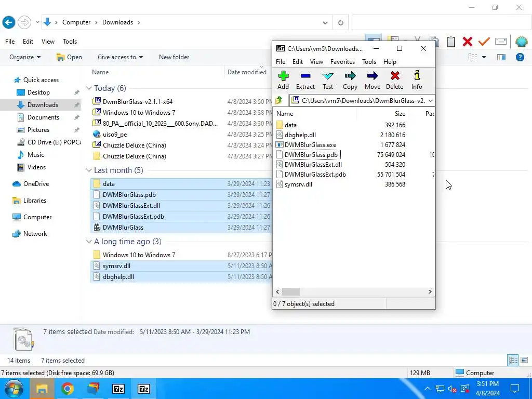Open the Give access to dropdown
The width and height of the screenshot is (532, 399).
click(120, 57)
